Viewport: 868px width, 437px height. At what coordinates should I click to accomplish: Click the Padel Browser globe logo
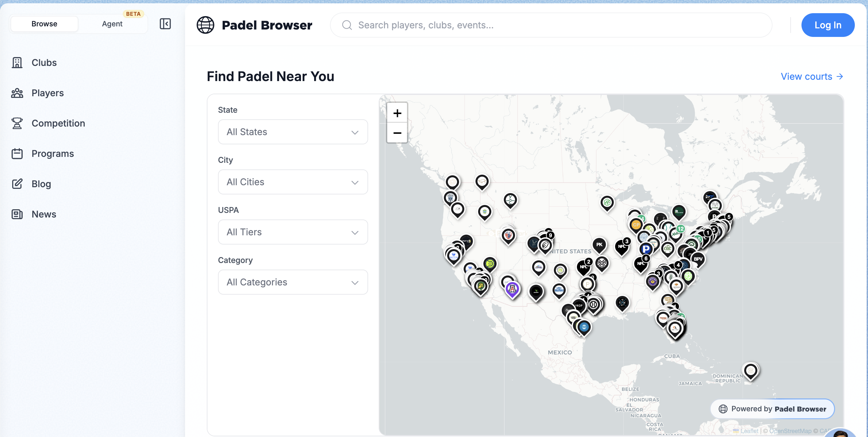205,25
